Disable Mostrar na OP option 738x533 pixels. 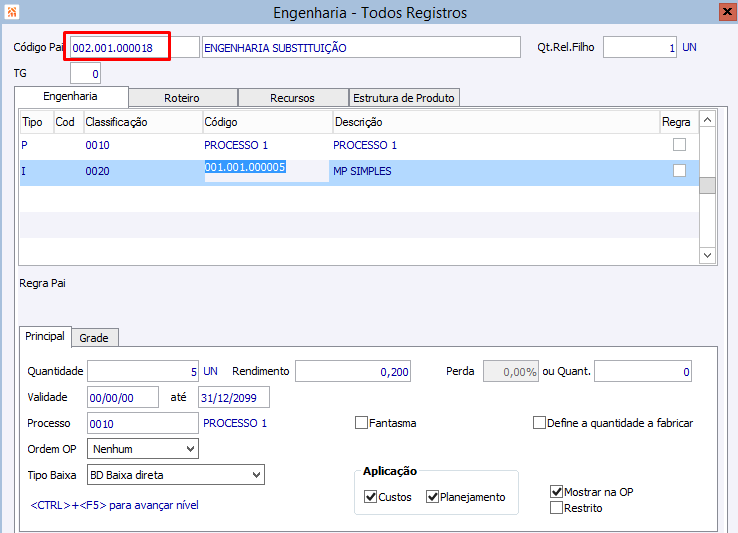[557, 492]
